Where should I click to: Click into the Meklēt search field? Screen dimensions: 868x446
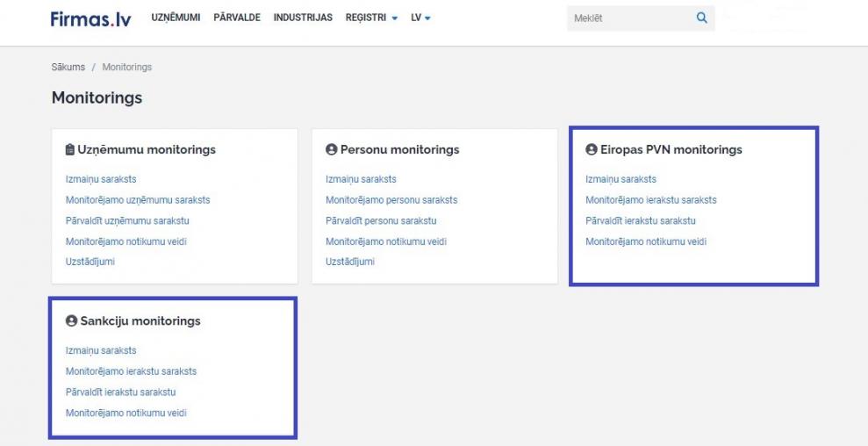[628, 18]
